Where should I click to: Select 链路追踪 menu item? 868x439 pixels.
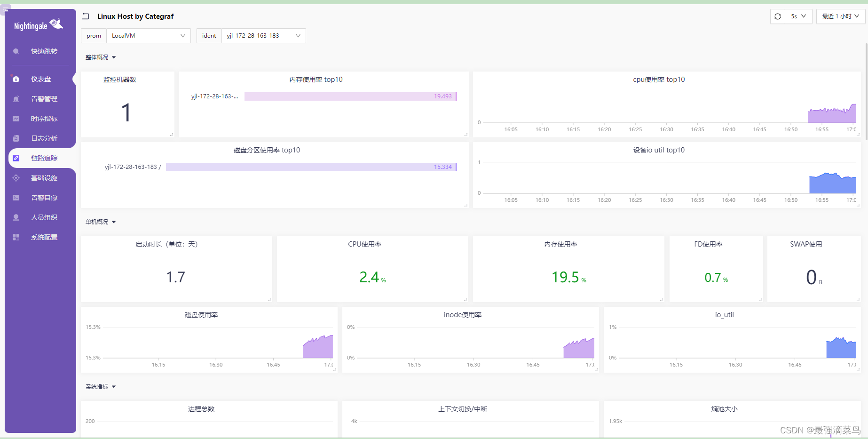42,158
